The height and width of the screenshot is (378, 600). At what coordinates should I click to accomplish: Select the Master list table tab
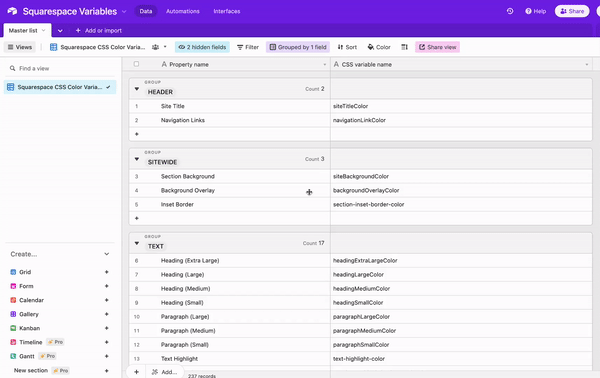point(27,30)
